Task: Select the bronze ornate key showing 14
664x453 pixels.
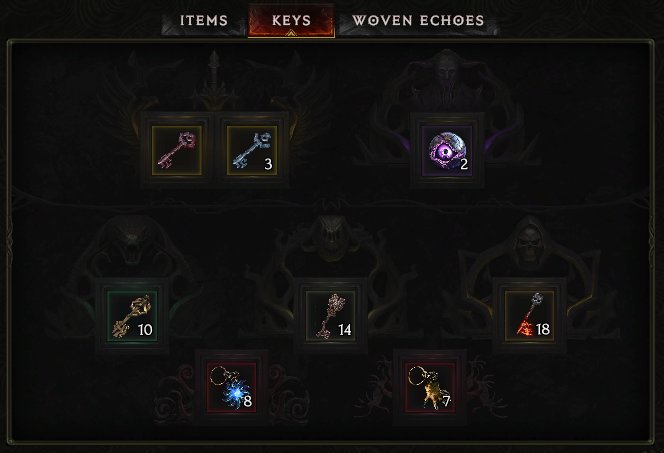Action: coord(331,315)
